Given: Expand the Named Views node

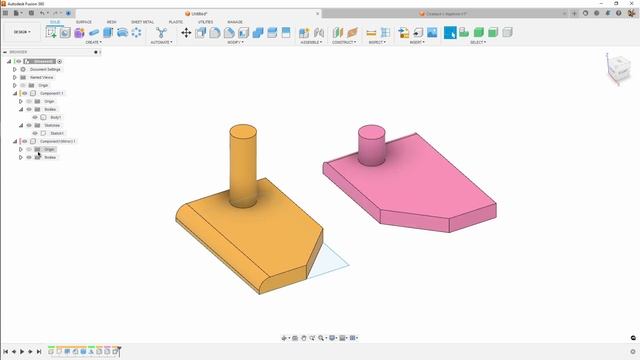Looking at the screenshot, I should point(15,77).
